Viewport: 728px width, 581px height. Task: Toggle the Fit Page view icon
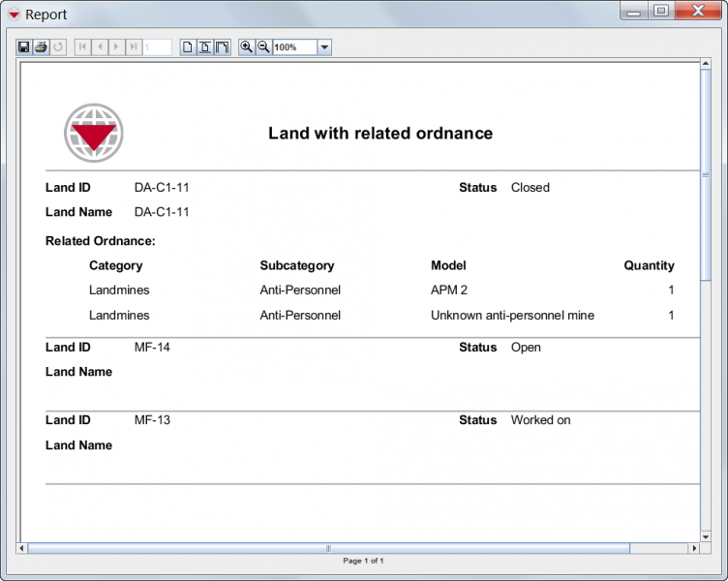click(205, 46)
